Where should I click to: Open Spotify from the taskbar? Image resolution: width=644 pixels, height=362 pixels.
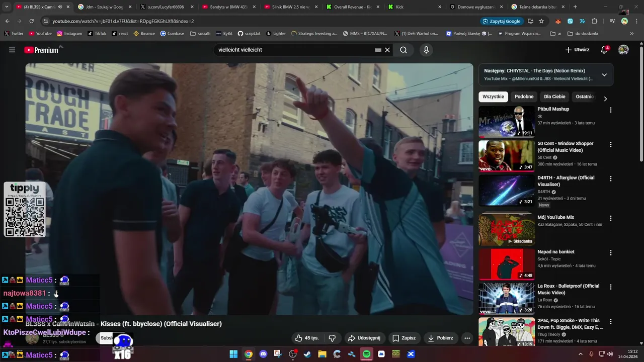click(x=367, y=354)
